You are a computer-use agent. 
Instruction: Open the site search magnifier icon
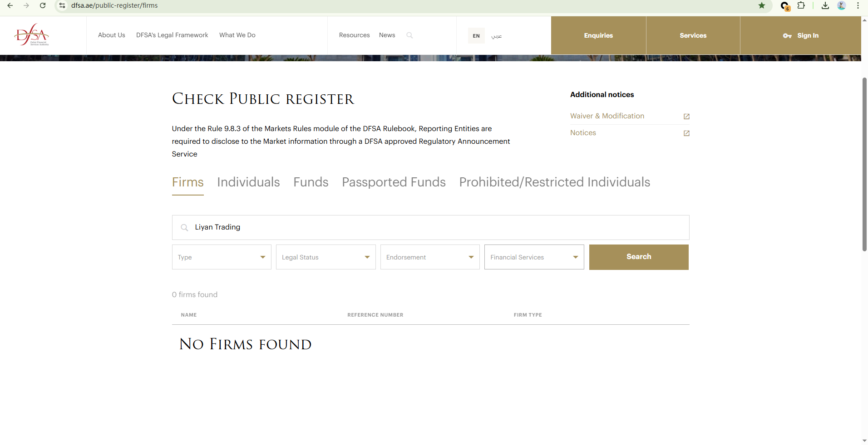click(x=409, y=35)
